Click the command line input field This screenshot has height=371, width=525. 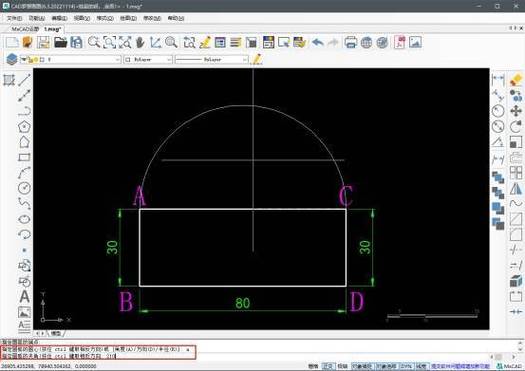98,356
